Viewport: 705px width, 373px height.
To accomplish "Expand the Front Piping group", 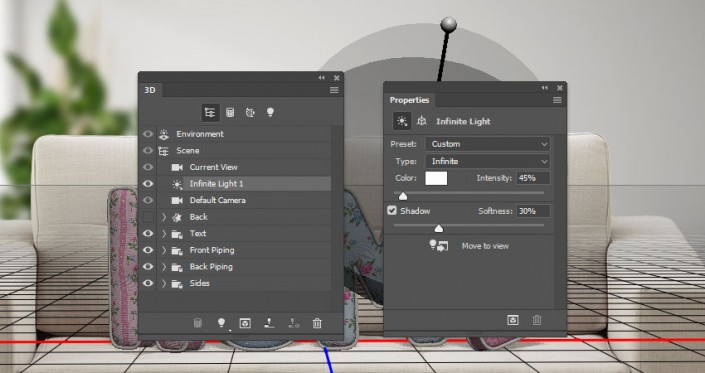I will 164,250.
